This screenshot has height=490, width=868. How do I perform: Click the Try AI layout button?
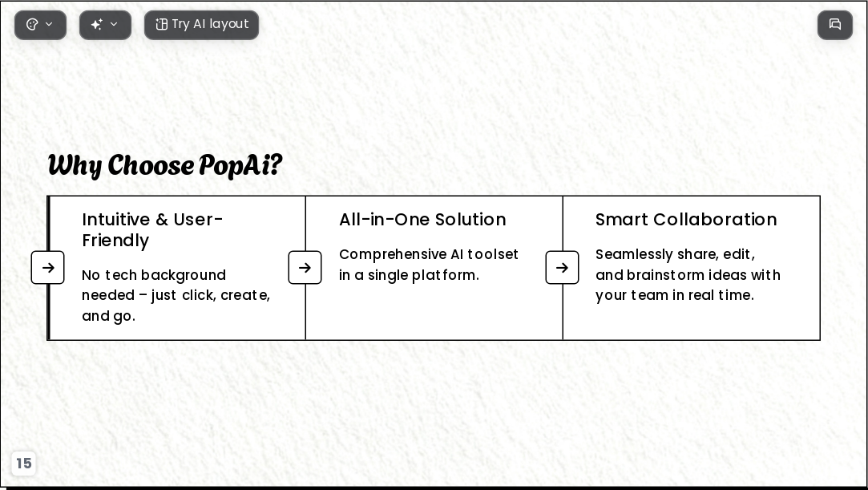click(x=201, y=25)
